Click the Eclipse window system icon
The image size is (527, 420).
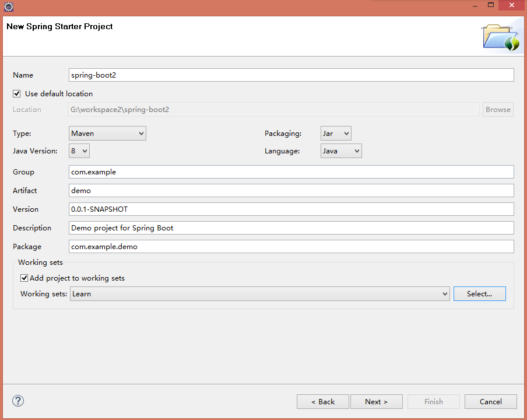[9, 7]
